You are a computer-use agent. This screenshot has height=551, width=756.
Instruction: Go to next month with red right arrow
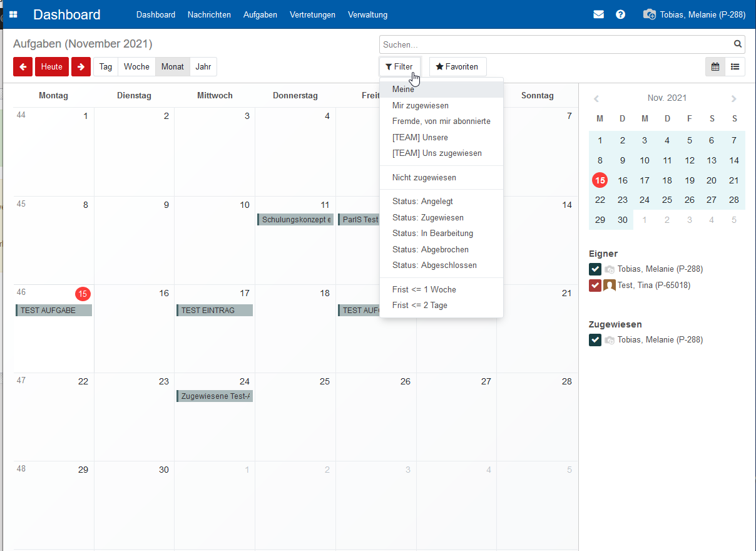(x=81, y=66)
